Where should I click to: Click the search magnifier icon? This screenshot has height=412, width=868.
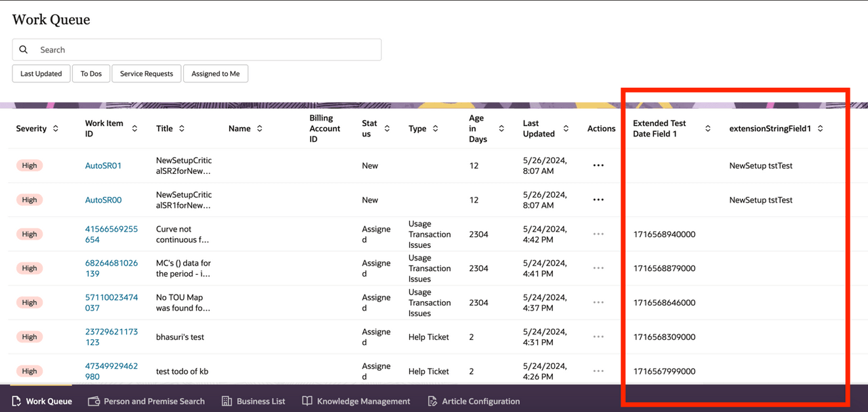coord(24,49)
